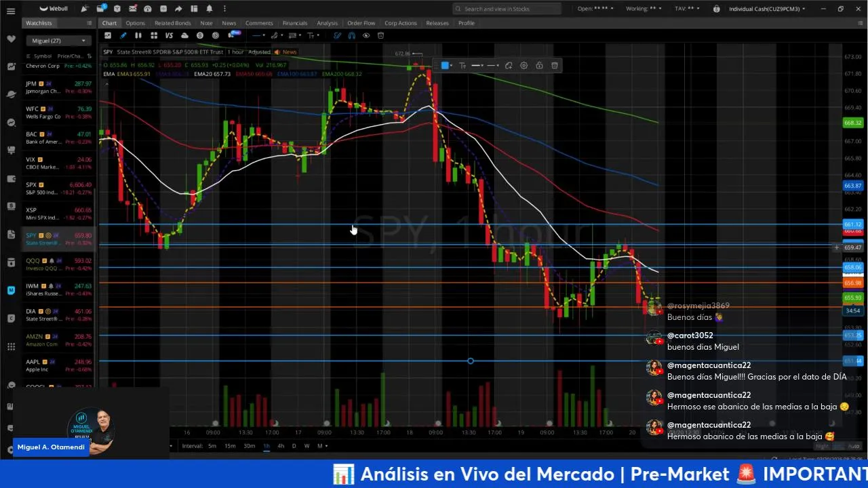Expand the M interval dropdown arrow

[x=327, y=446]
